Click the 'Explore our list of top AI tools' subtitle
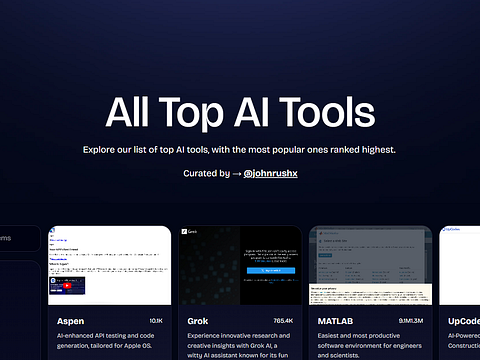 [x=239, y=150]
